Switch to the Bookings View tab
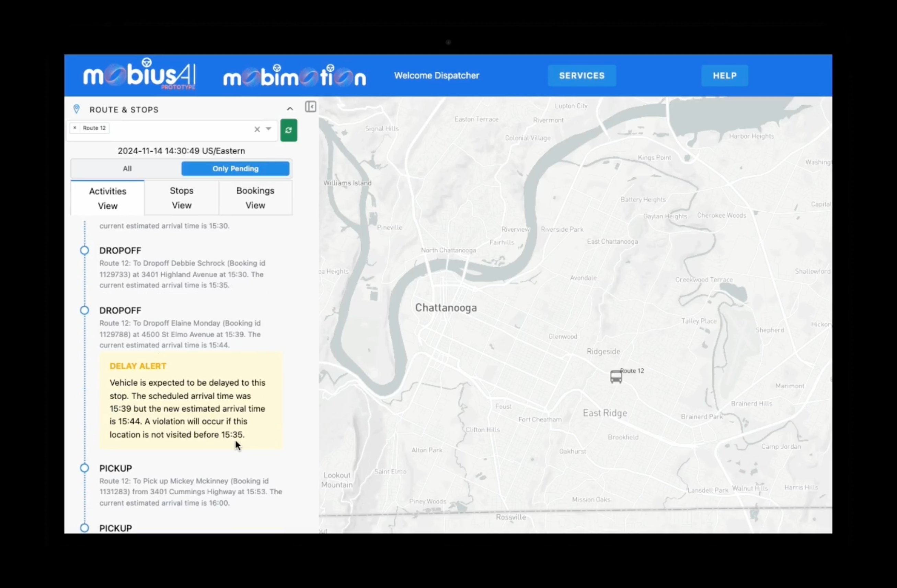 pyautogui.click(x=255, y=198)
